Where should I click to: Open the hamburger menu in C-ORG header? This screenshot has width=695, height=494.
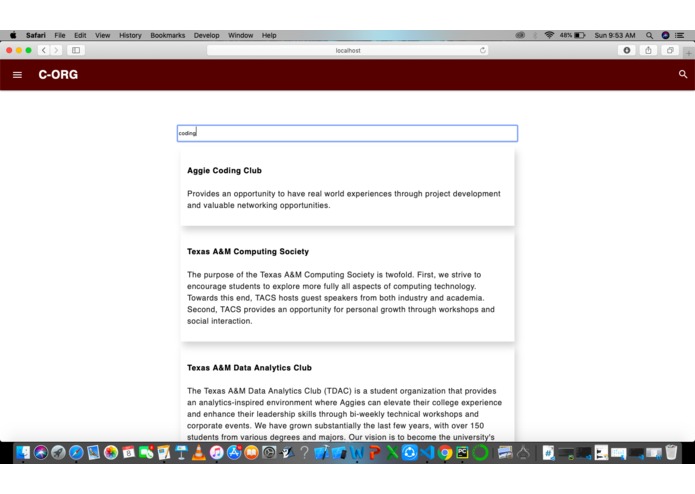click(17, 75)
